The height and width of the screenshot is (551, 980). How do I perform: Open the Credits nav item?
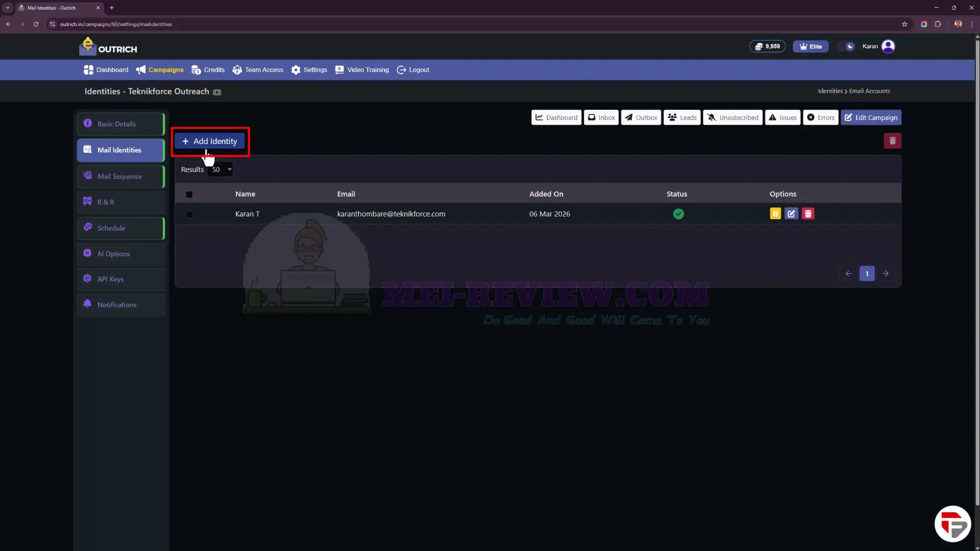pyautogui.click(x=208, y=70)
